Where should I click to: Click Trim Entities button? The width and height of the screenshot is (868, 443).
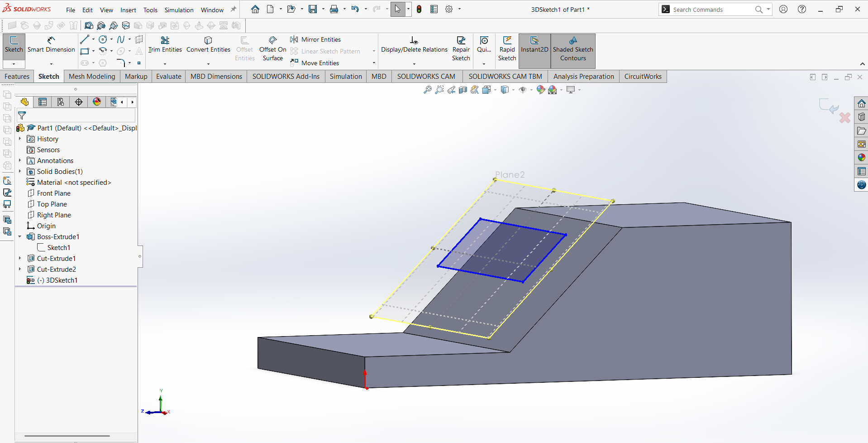(165, 45)
